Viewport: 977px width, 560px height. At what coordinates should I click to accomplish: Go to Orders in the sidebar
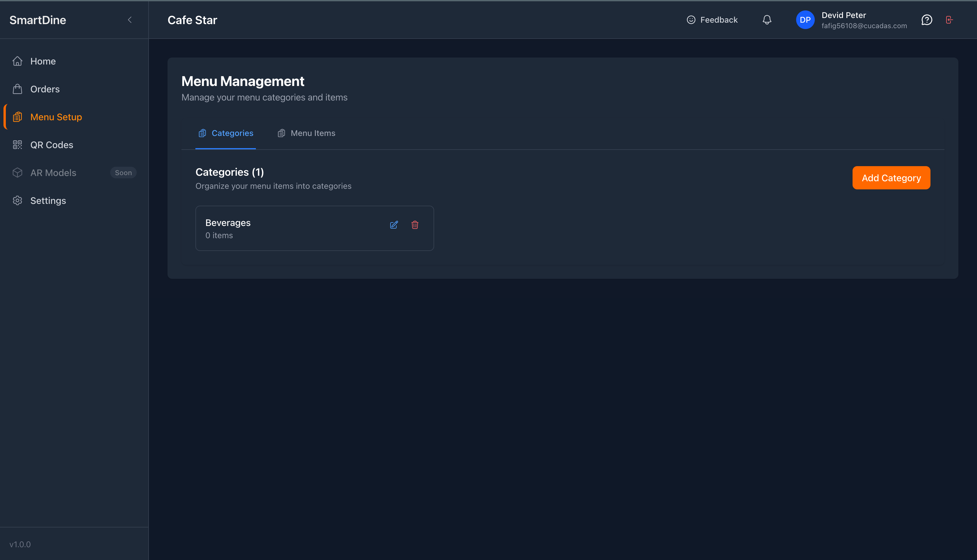(45, 89)
